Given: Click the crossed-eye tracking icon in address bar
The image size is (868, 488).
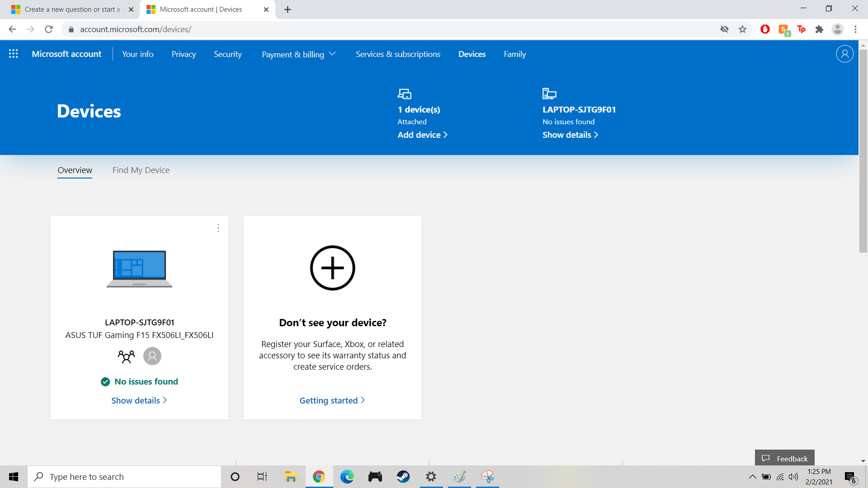Looking at the screenshot, I should click(x=724, y=29).
